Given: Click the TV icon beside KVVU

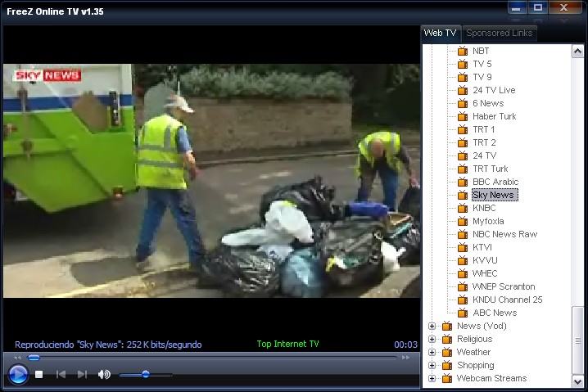Looking at the screenshot, I should point(463,260).
